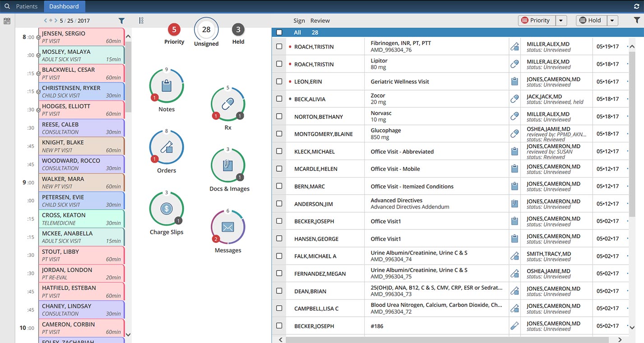The width and height of the screenshot is (644, 343).
Task: Click the Charge Slips widget
Action: (167, 209)
